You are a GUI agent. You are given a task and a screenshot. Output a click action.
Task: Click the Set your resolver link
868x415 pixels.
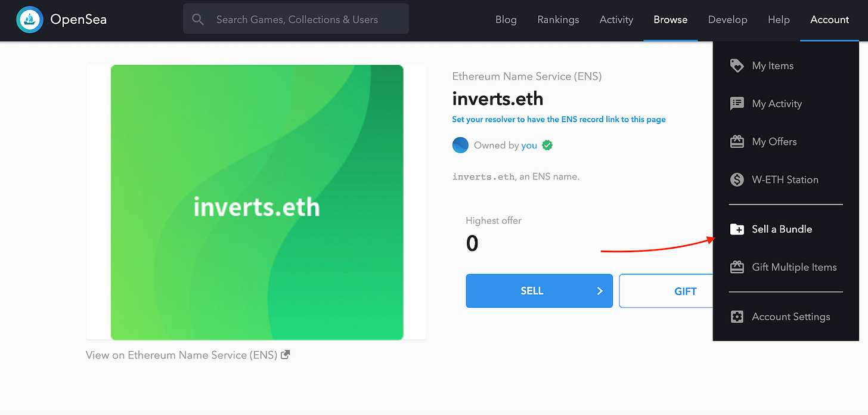point(559,119)
